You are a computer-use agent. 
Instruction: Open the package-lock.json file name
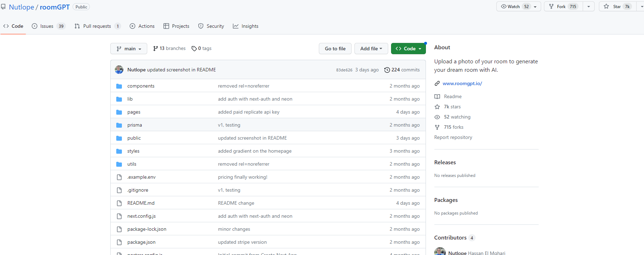click(147, 229)
